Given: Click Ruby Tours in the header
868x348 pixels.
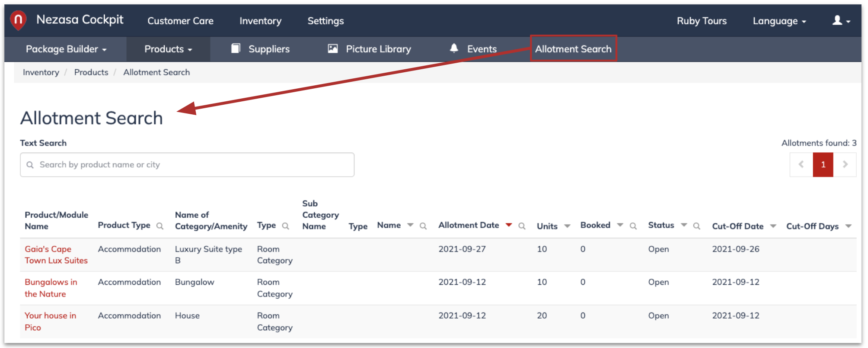Looking at the screenshot, I should point(702,21).
